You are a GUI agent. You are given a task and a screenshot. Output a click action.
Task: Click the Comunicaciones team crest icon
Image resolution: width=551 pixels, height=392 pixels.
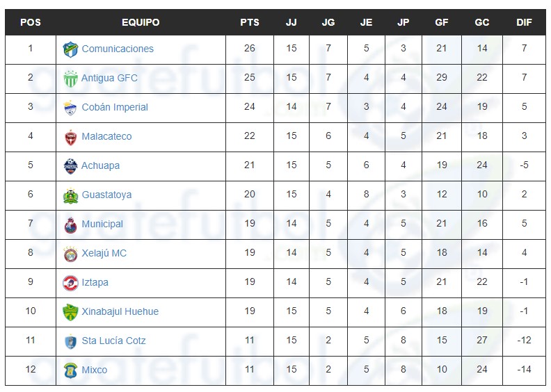pos(70,49)
